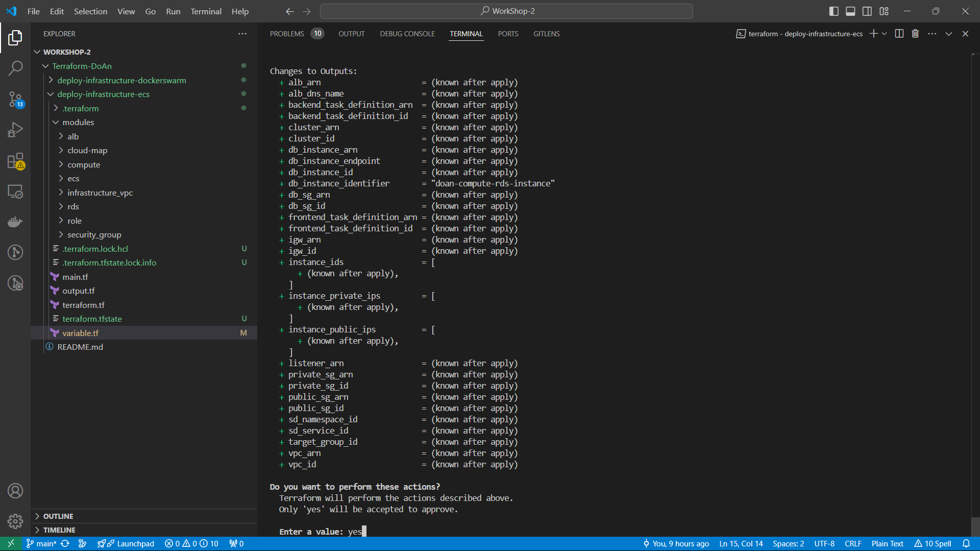The height and width of the screenshot is (551, 980).
Task: Open the Selection menu
Action: pyautogui.click(x=90, y=11)
